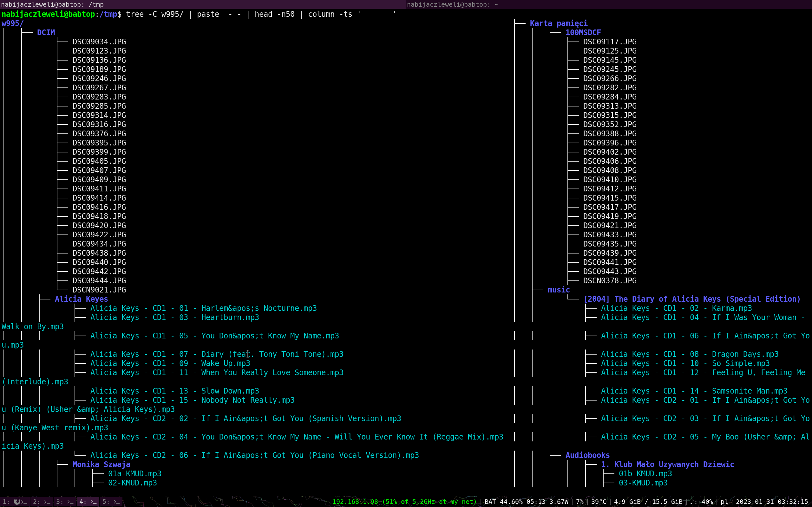Image resolution: width=812 pixels, height=507 pixels.
Task: Click the DCIM directory in tree
Action: coord(46,33)
